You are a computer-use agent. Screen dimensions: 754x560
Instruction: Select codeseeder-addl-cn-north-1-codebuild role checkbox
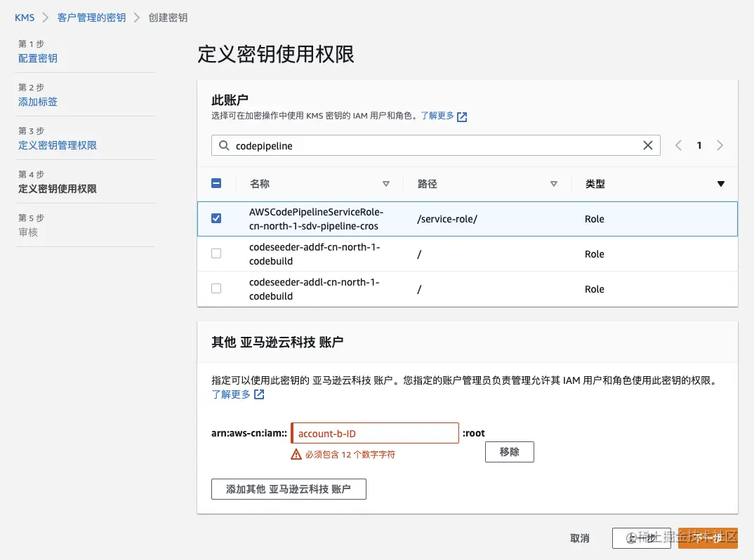click(x=216, y=288)
